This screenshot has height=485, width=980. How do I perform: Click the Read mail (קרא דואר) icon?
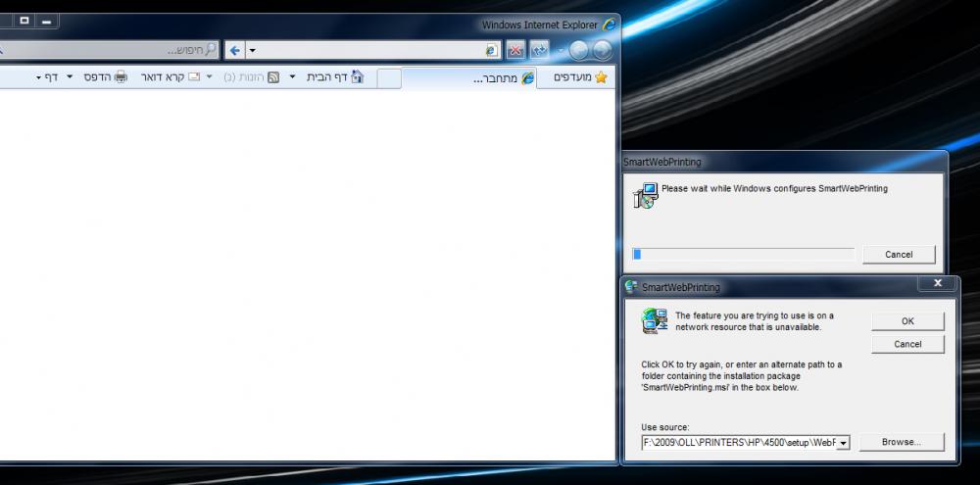pos(194,76)
